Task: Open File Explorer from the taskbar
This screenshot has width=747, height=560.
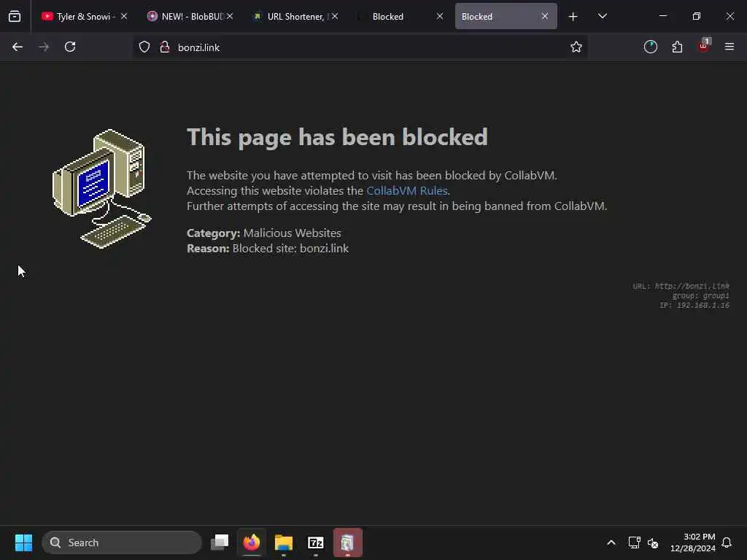Action: pos(284,542)
